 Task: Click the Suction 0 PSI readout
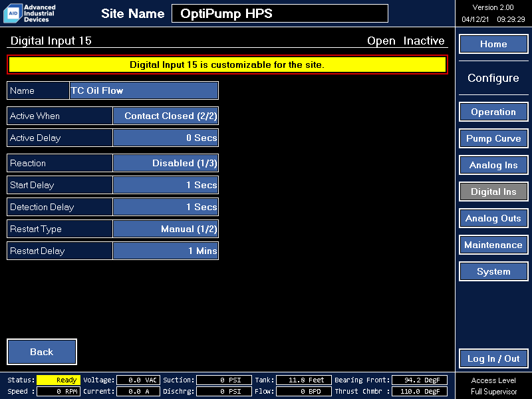coord(224,380)
